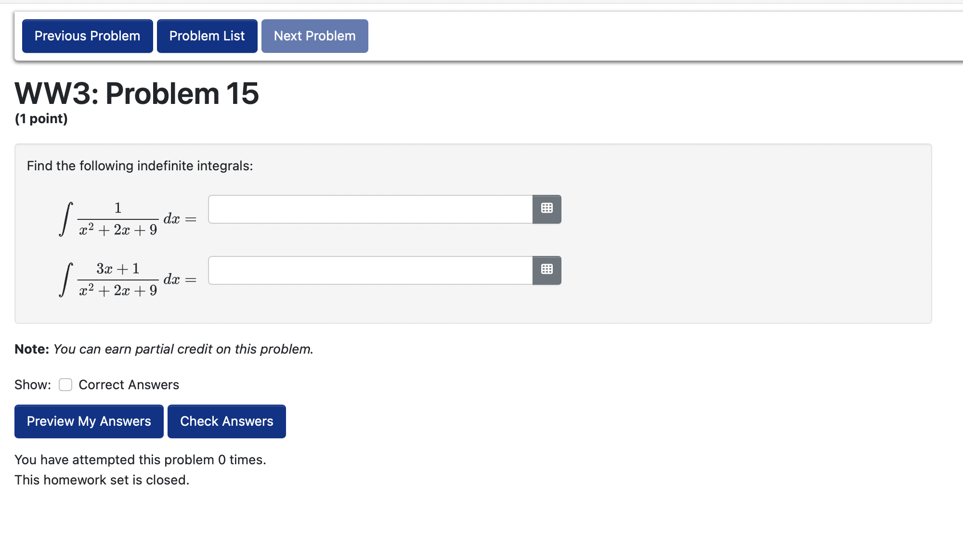Click the Show: label
The image size is (963, 560).
(x=32, y=384)
